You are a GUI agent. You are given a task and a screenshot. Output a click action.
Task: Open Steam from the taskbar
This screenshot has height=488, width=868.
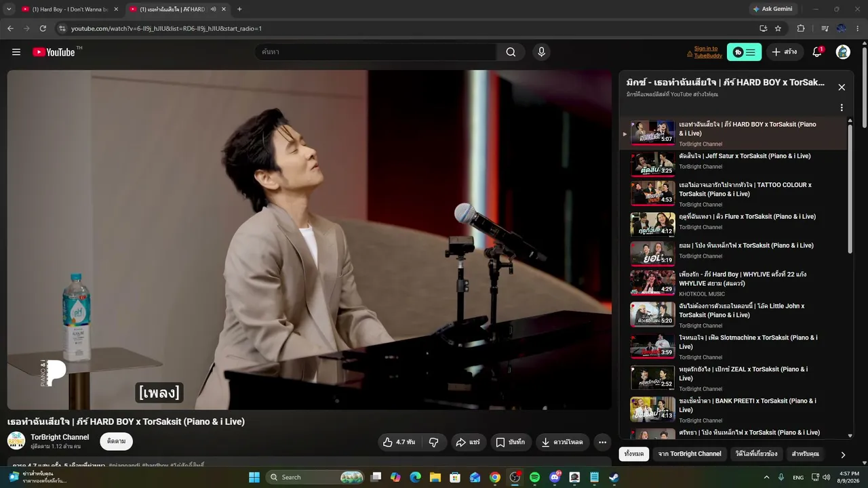614,477
